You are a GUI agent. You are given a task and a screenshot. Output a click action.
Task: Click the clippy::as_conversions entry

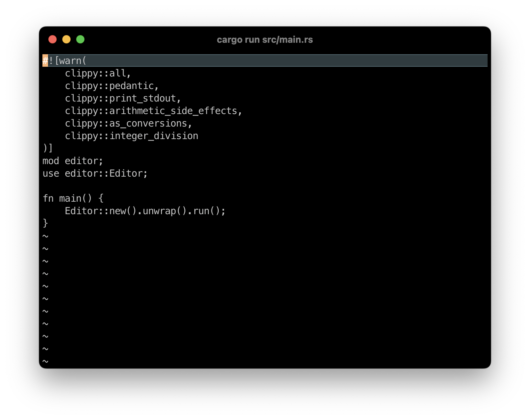coord(128,123)
